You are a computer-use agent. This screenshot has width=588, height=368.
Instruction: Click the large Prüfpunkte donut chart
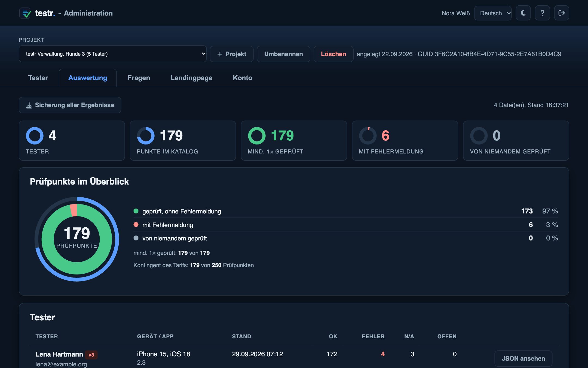coord(77,239)
